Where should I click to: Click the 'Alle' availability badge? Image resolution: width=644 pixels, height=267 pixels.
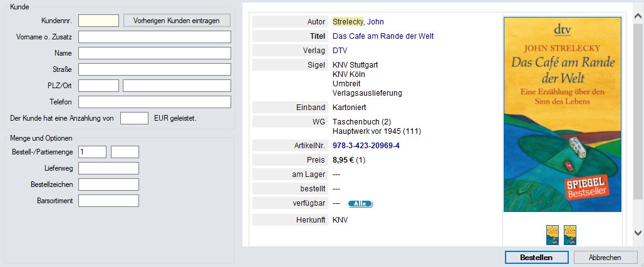360,204
